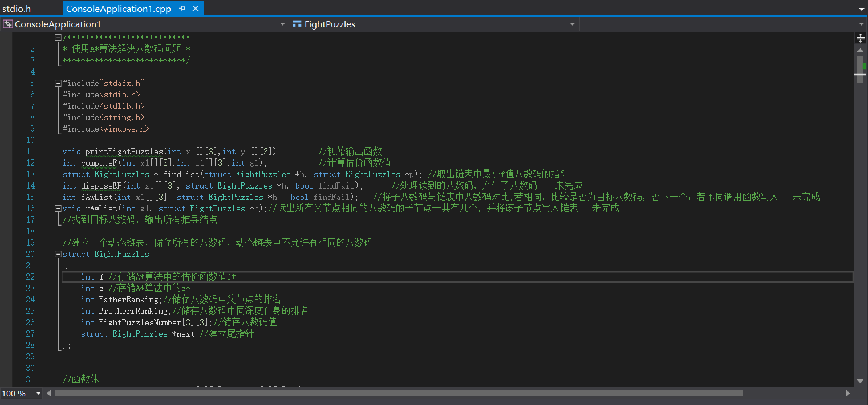The height and width of the screenshot is (405, 868).
Task: Click 'int g;' on line 23
Action: pyautogui.click(x=94, y=288)
